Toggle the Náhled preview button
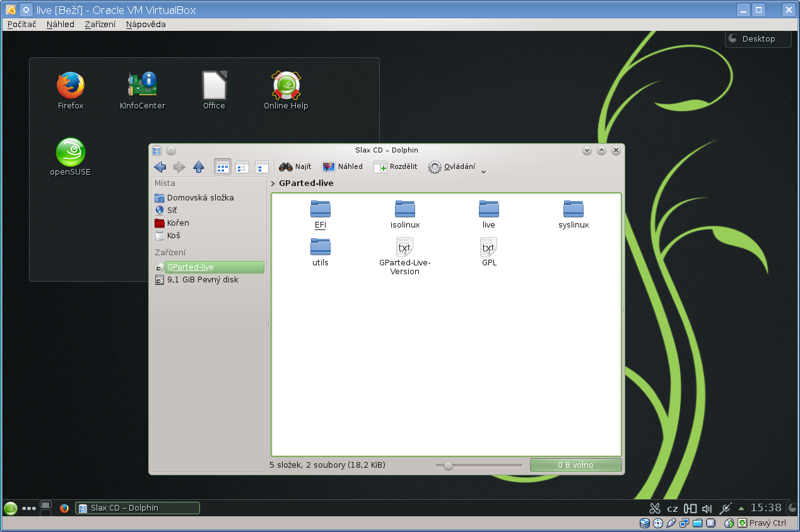 [343, 167]
